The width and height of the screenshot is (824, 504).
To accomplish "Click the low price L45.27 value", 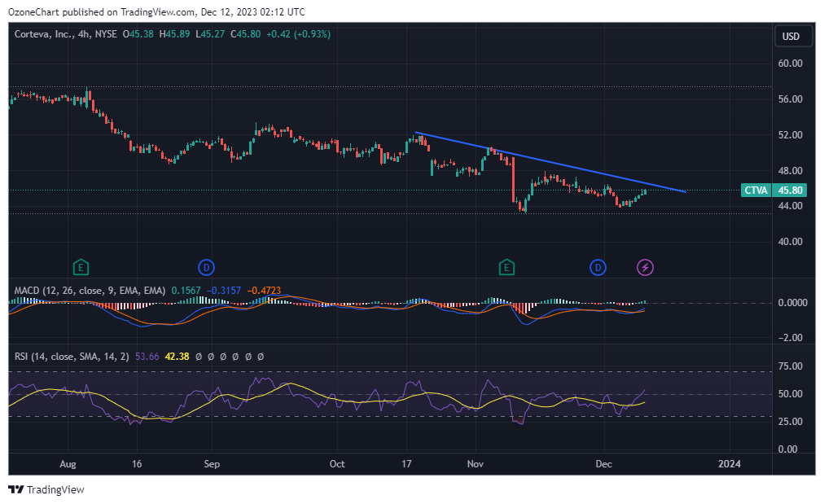I will [210, 34].
